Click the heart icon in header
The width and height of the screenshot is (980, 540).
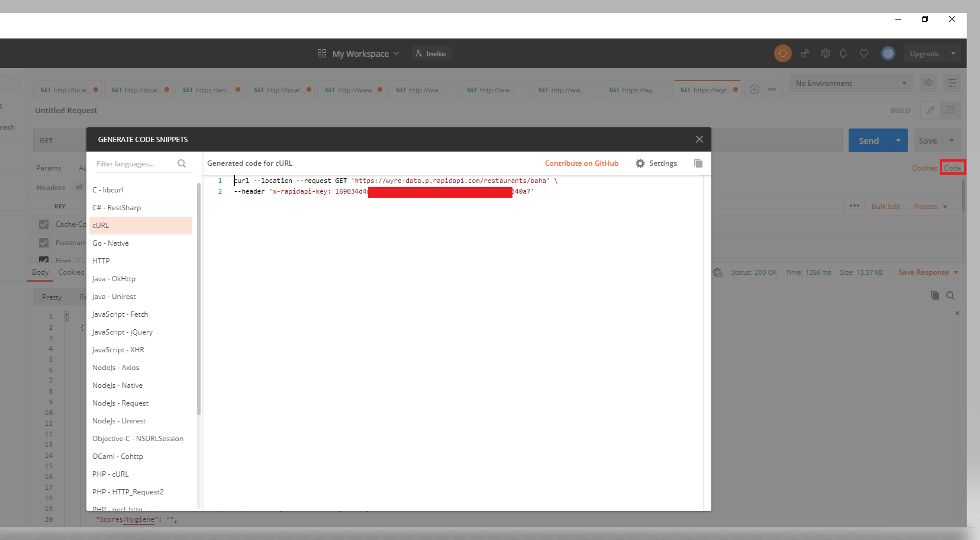point(864,53)
